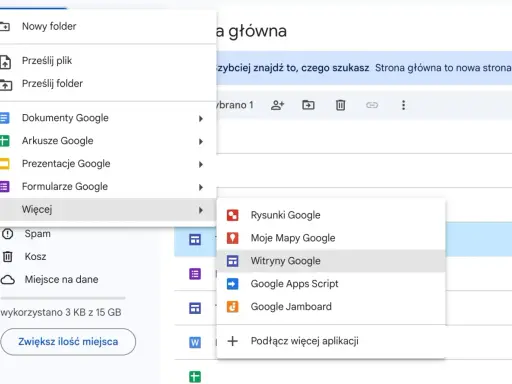512x384 pixels.
Task: Click the purple Forms file icon in list
Action: tap(195, 274)
